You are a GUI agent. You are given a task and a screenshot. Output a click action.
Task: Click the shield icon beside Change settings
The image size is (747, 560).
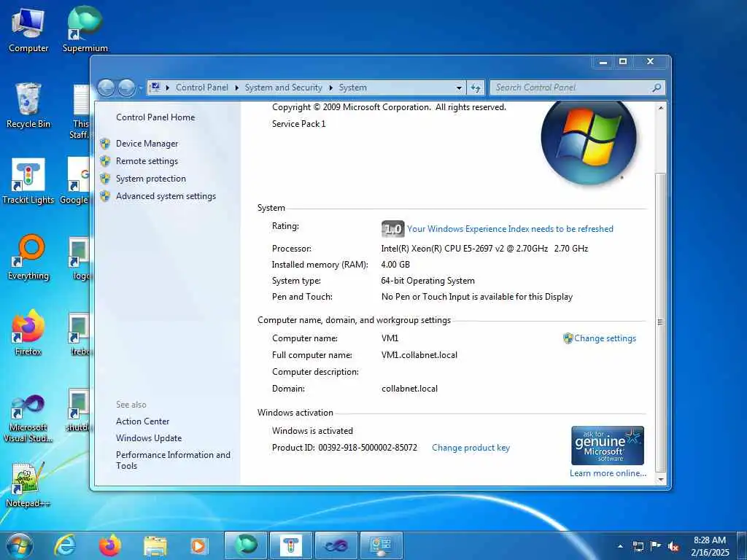click(x=568, y=338)
